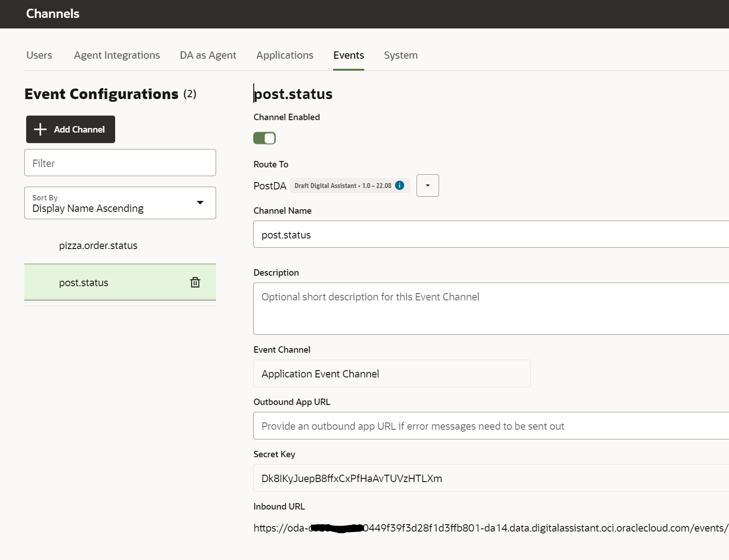This screenshot has width=729, height=560.
Task: Disable the Channel Enabled switch
Action: tap(264, 138)
